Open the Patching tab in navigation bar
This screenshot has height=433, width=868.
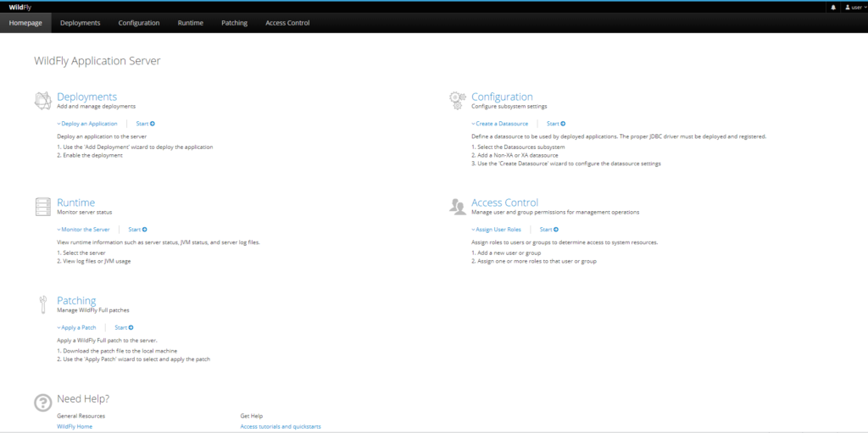click(x=234, y=23)
